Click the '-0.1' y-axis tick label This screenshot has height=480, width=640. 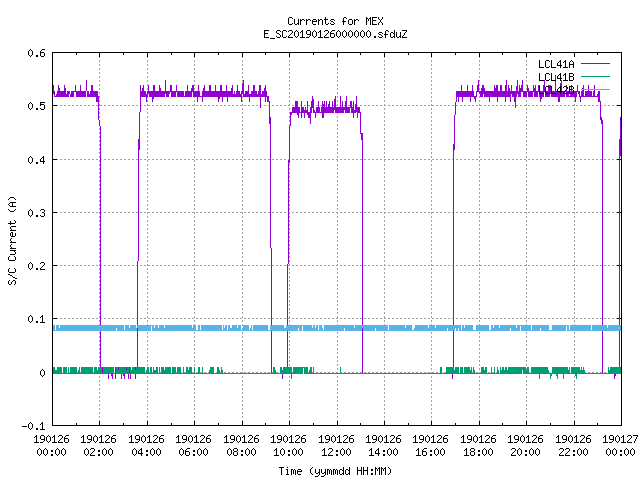(33, 426)
